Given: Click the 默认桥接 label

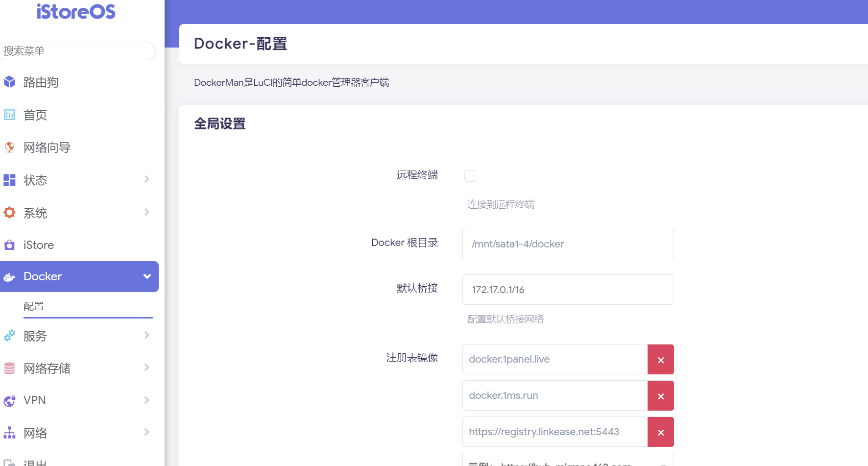Looking at the screenshot, I should click(x=417, y=288).
